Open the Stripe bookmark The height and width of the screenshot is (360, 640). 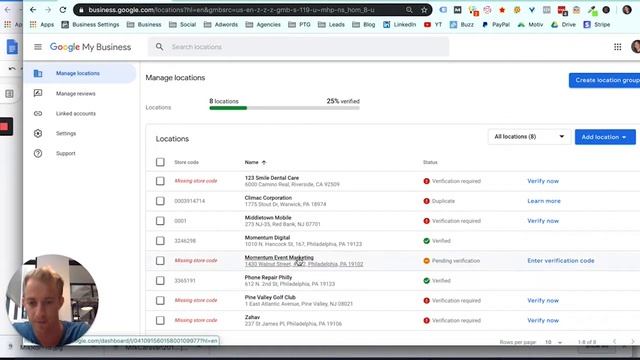pos(597,24)
